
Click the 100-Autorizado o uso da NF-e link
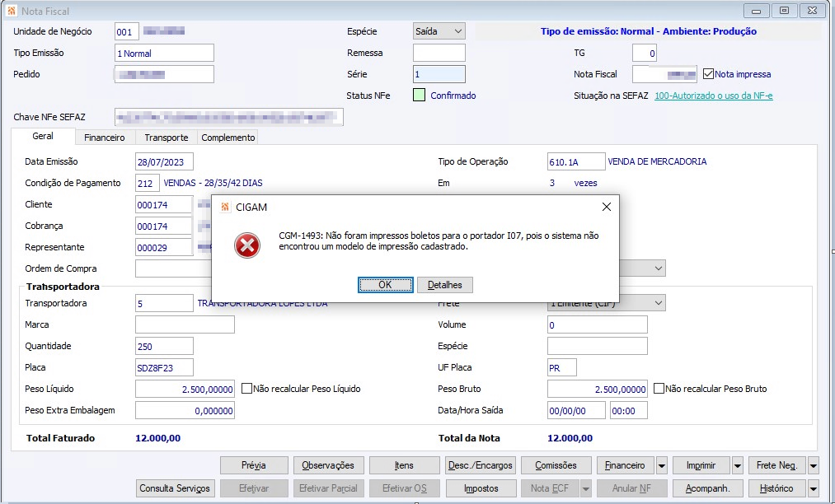714,96
